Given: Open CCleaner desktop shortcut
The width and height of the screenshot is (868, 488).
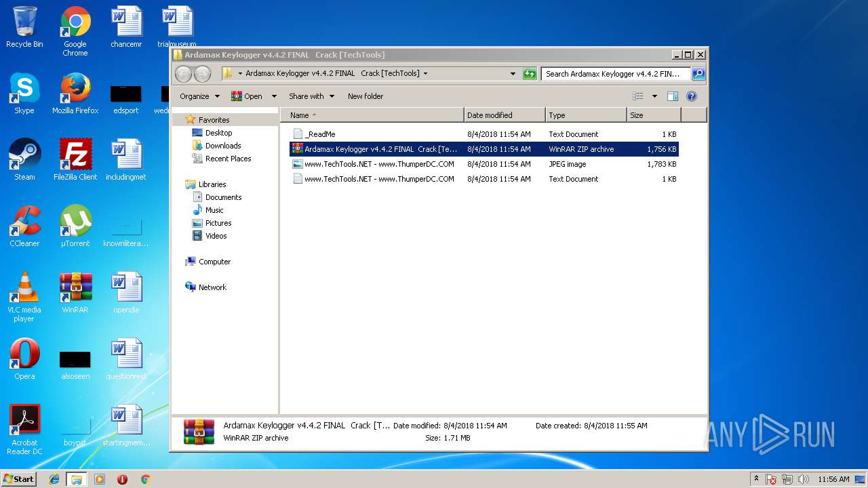Looking at the screenshot, I should coord(24,226).
